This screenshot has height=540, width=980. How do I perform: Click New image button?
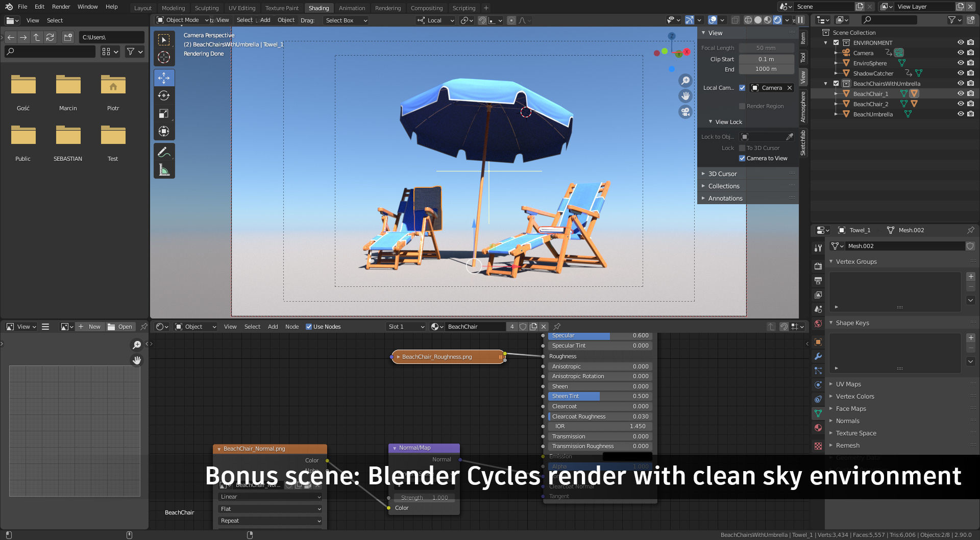89,327
